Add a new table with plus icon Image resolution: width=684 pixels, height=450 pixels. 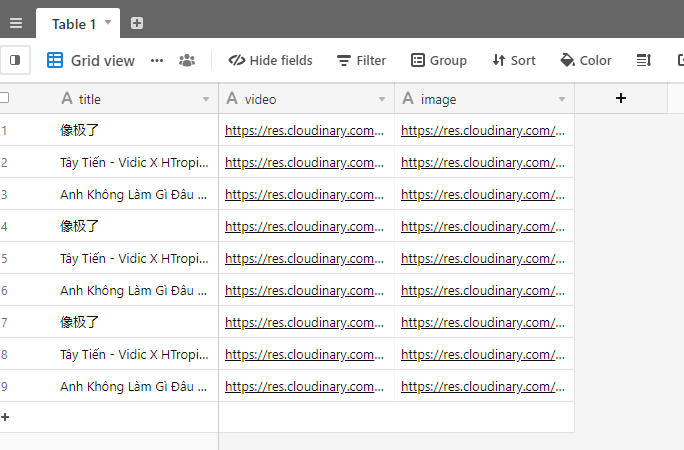tap(137, 23)
